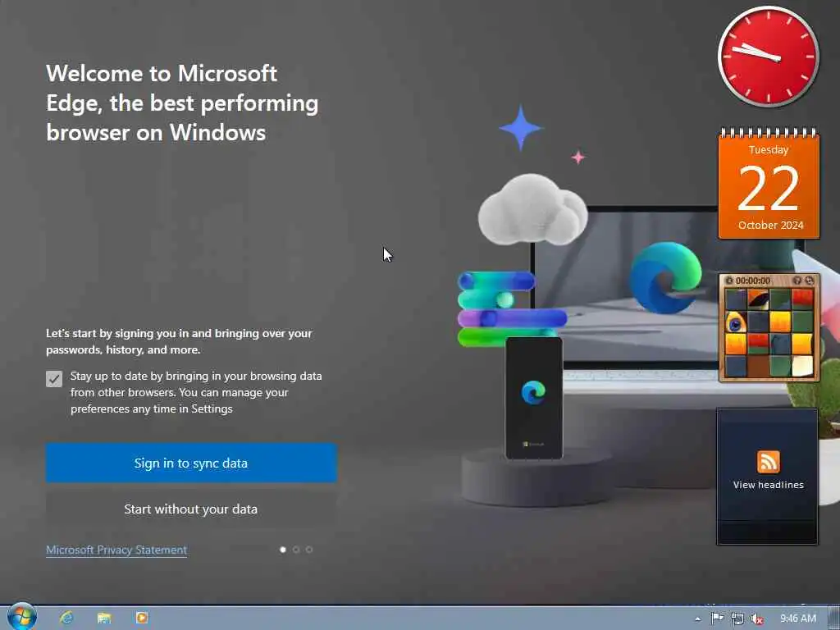This screenshot has height=630, width=840.
Task: Launch Windows Media Player from taskbar
Action: point(141,618)
